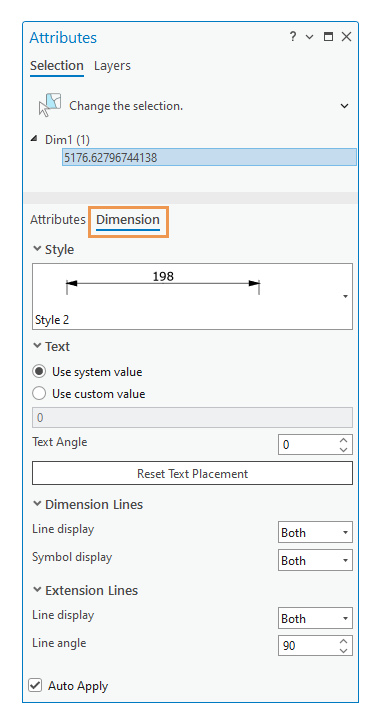376x722 pixels.
Task: Open the Symbol display dropdown
Action: [315, 560]
